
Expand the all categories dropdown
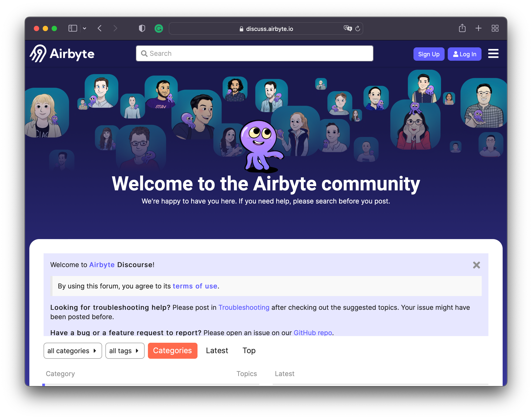[73, 351]
